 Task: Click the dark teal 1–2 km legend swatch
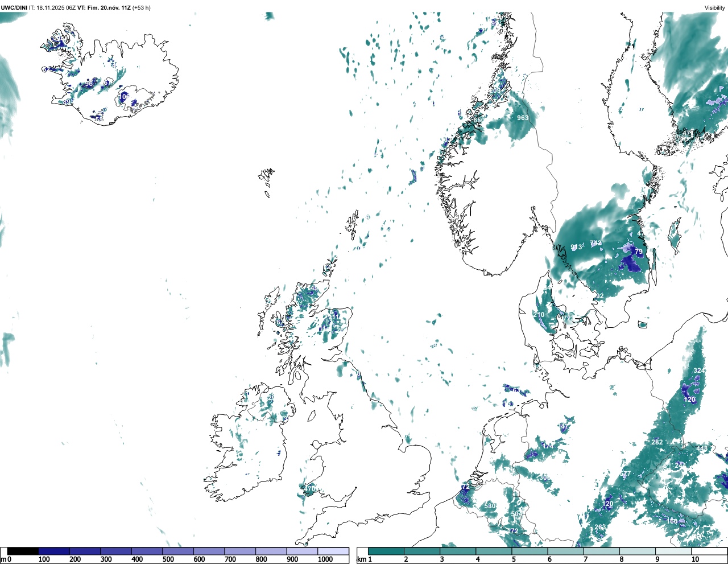[x=386, y=551]
